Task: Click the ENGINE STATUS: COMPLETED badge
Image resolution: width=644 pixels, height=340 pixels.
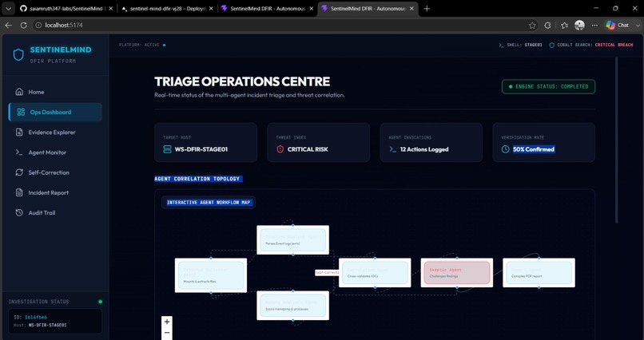Action: (x=548, y=86)
